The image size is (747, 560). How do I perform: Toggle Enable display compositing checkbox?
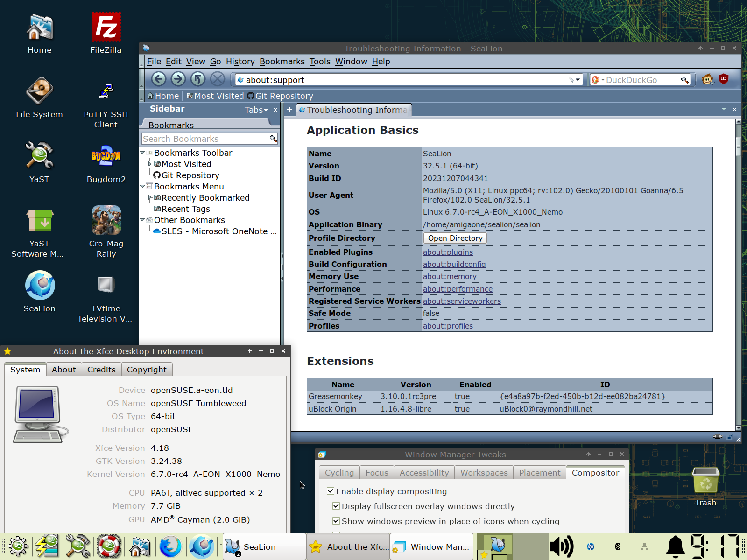tap(331, 491)
